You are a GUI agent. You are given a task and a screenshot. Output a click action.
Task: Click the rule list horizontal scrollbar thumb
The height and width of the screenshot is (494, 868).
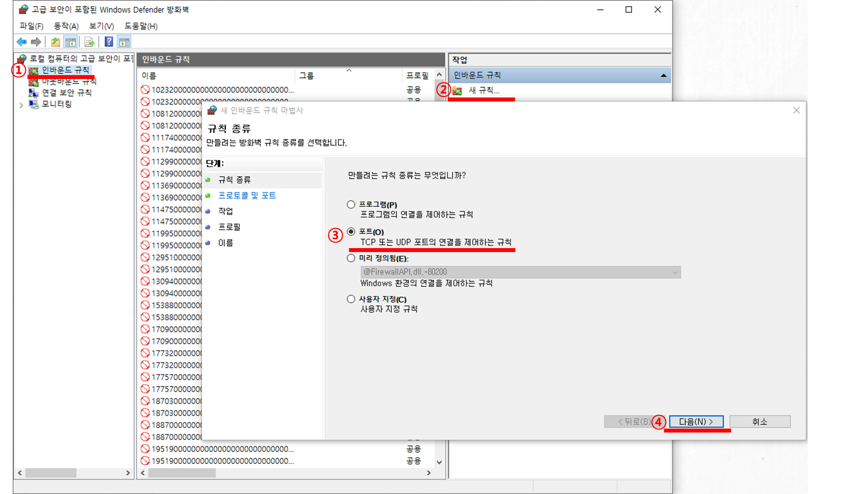click(x=182, y=473)
